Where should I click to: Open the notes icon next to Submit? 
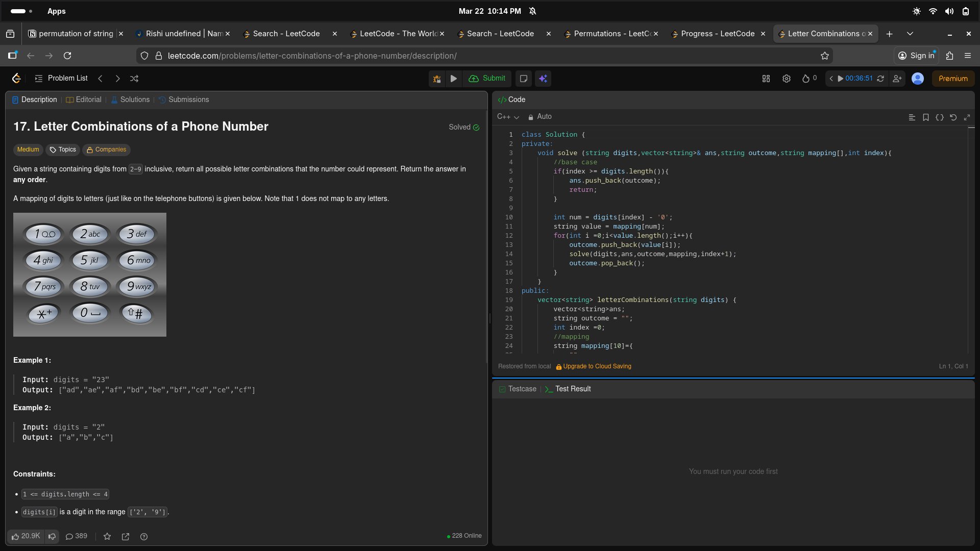[523, 79]
